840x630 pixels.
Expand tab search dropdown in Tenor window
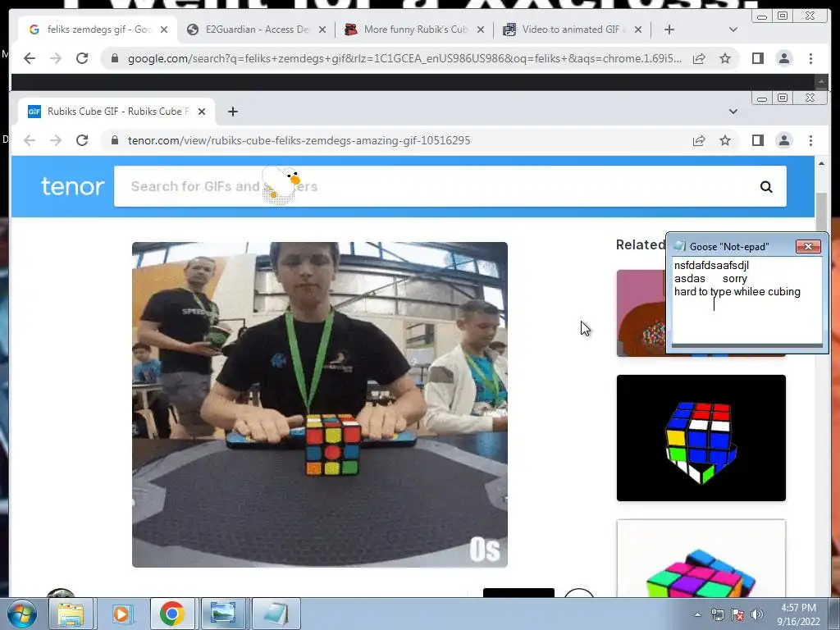coord(733,112)
